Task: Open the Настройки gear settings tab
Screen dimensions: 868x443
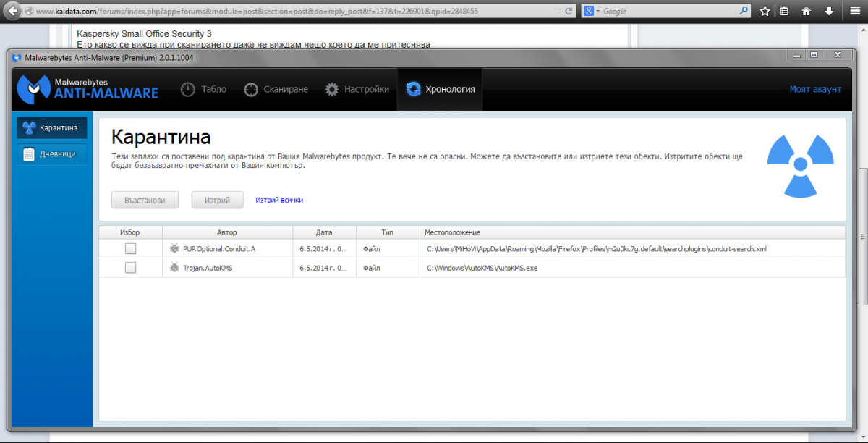Action: pos(357,89)
